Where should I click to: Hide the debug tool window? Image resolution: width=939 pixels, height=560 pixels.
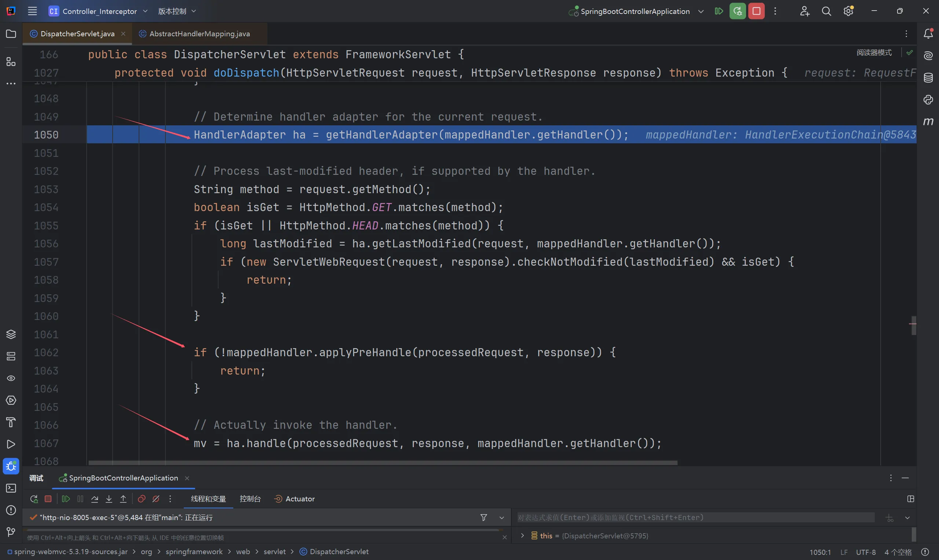click(x=905, y=478)
